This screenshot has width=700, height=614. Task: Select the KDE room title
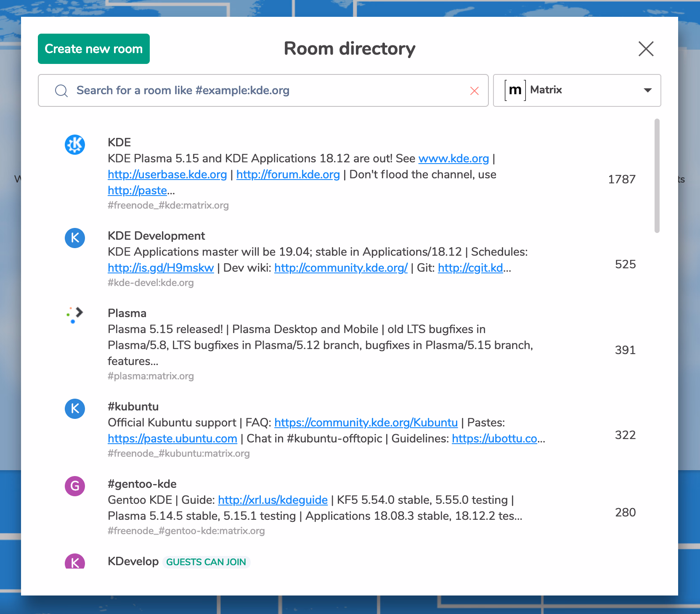[119, 143]
